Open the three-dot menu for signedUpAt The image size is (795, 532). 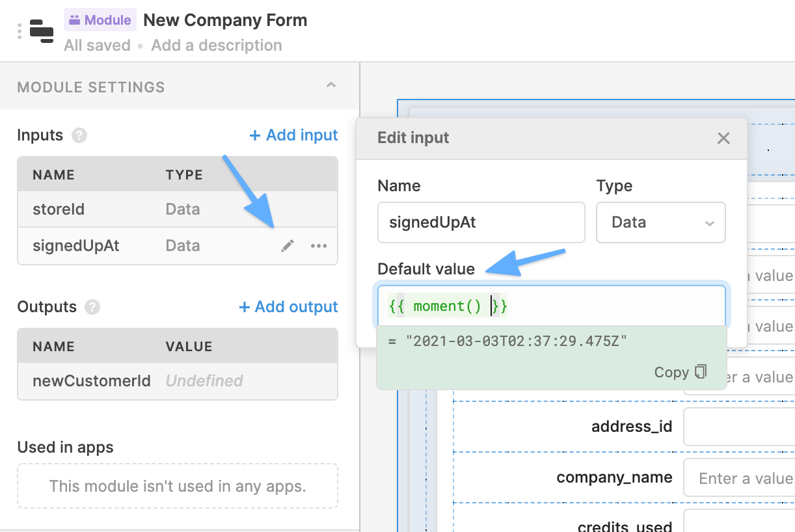point(319,246)
